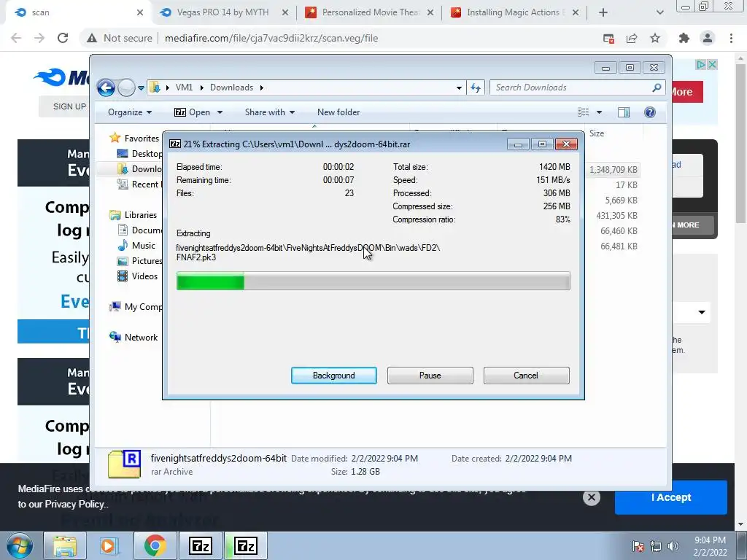Screen dimensions: 747x560
Task: Open Chrome extensions puzzle icon
Action: 684,38
